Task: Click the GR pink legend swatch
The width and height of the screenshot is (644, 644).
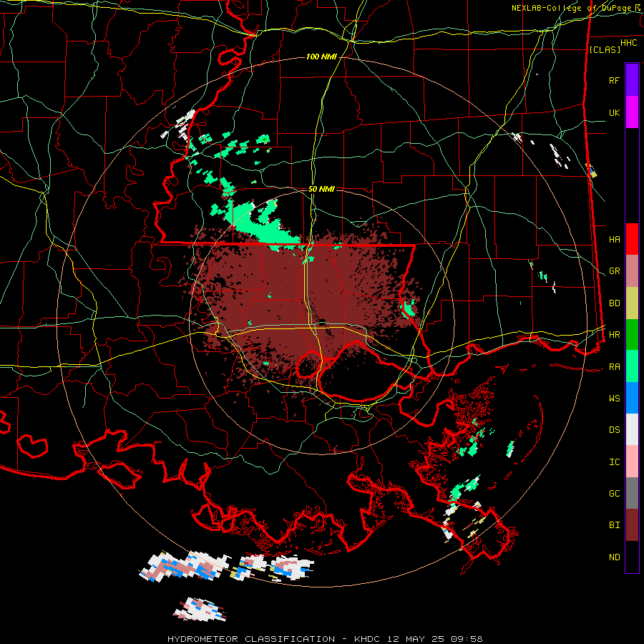Action: coord(632,271)
